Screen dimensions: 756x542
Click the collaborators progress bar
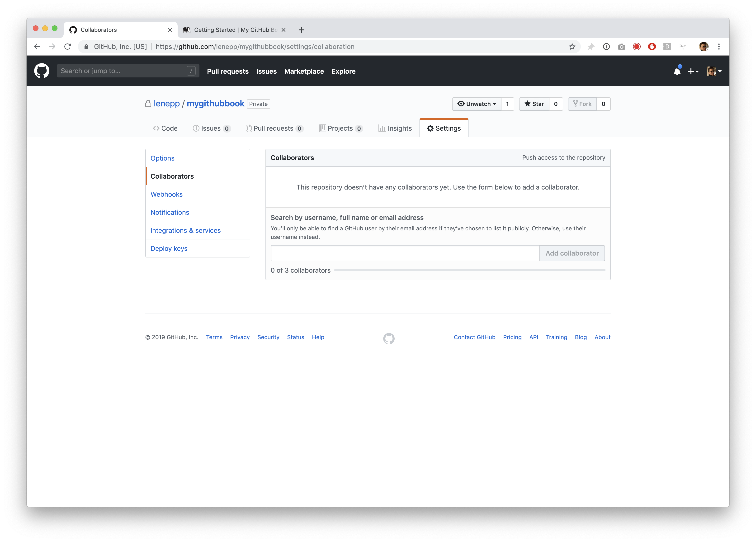click(x=469, y=270)
